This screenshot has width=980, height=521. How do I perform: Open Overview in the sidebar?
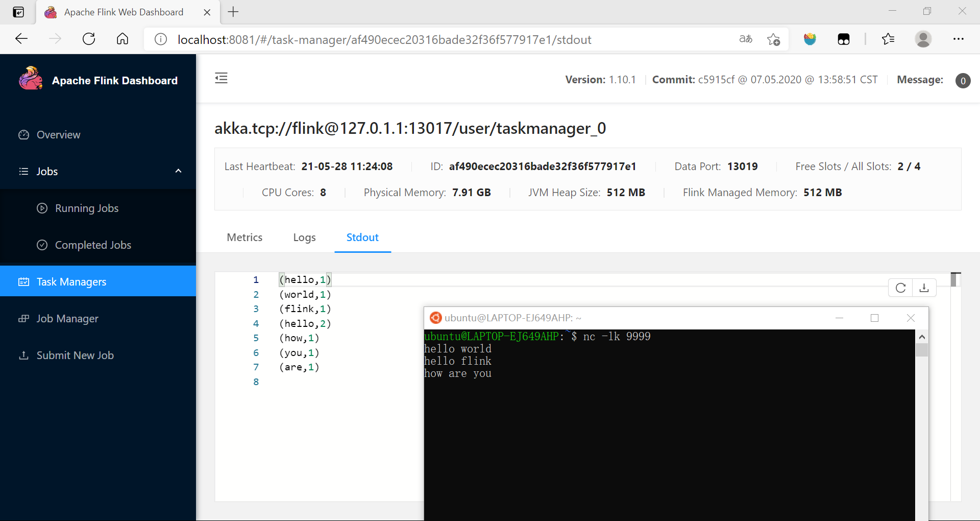tap(98, 135)
